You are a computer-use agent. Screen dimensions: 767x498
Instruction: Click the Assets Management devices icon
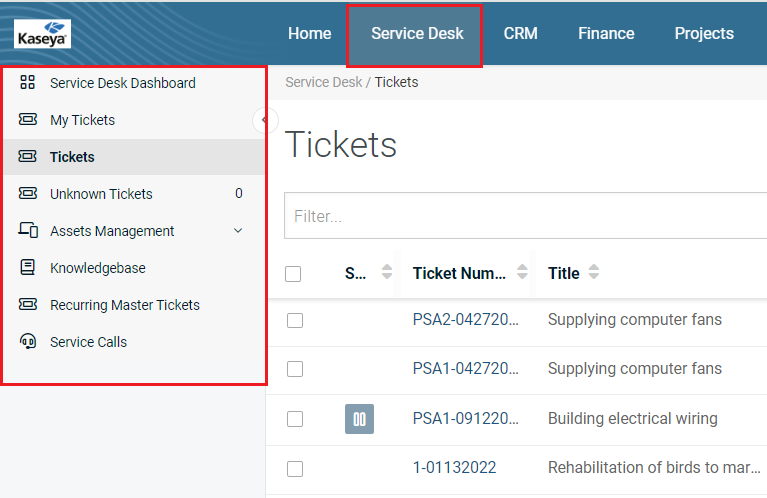(28, 231)
